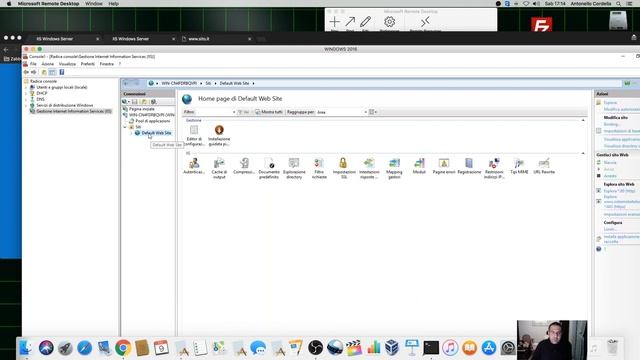Open Terminal from the macOS dock
This screenshot has width=640, height=360.
[431, 348]
